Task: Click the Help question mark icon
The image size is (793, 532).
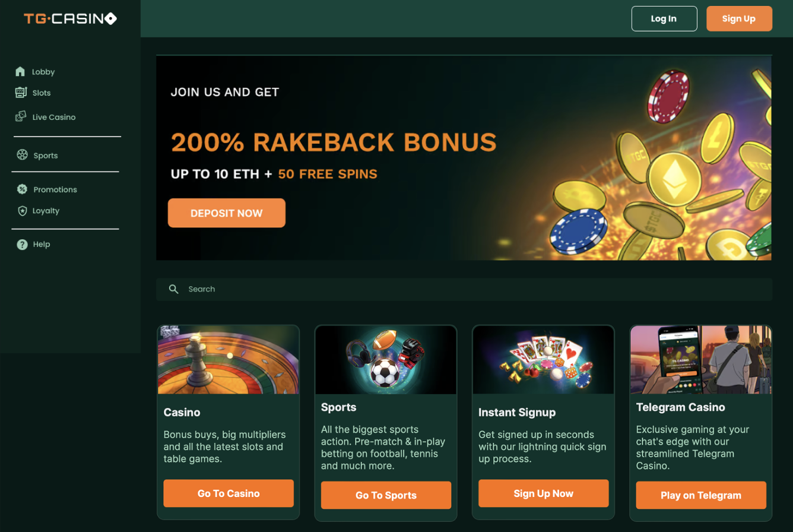Action: 22,244
